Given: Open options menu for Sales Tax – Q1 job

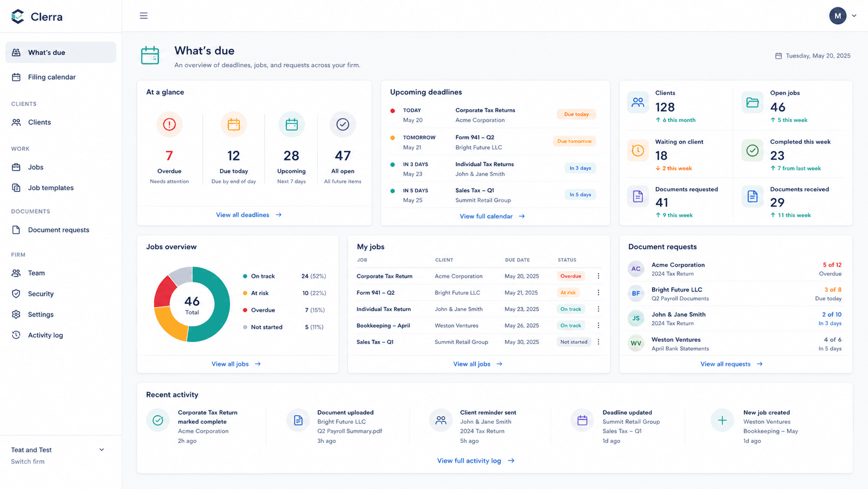Looking at the screenshot, I should tap(599, 342).
